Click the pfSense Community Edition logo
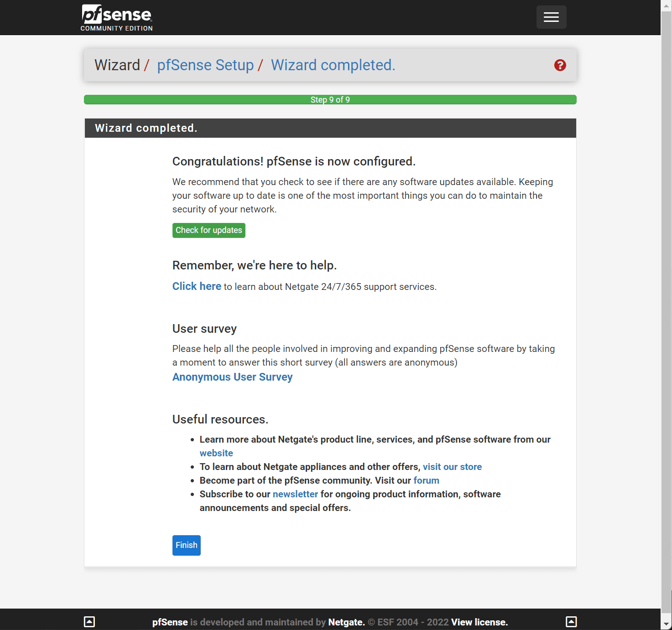This screenshot has width=672, height=630. click(x=116, y=18)
